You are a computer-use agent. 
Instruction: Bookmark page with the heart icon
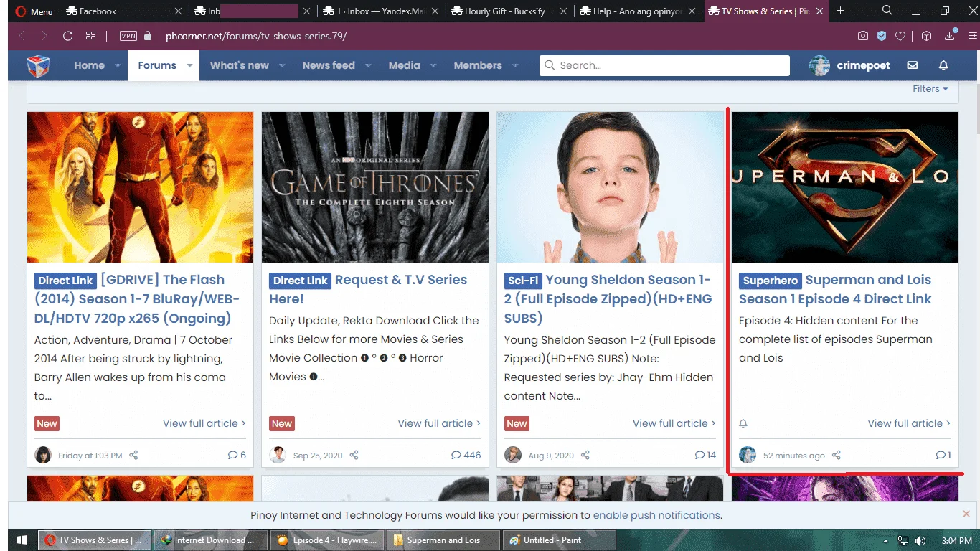coord(900,36)
